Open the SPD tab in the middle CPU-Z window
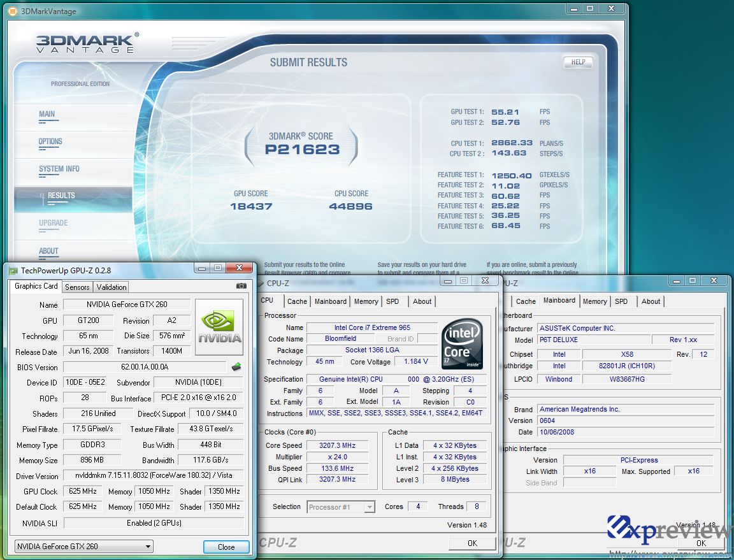The width and height of the screenshot is (734, 560). pyautogui.click(x=392, y=301)
